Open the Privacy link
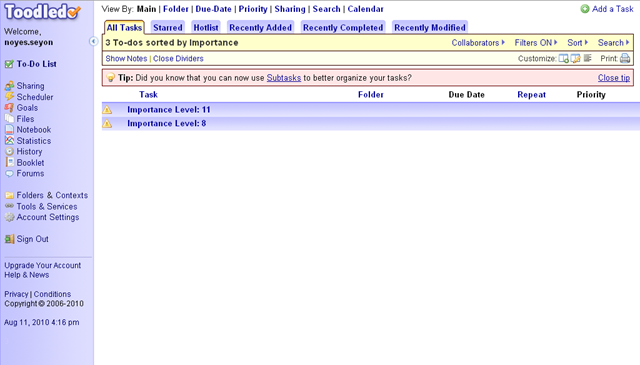This screenshot has width=640, height=365. click(16, 294)
